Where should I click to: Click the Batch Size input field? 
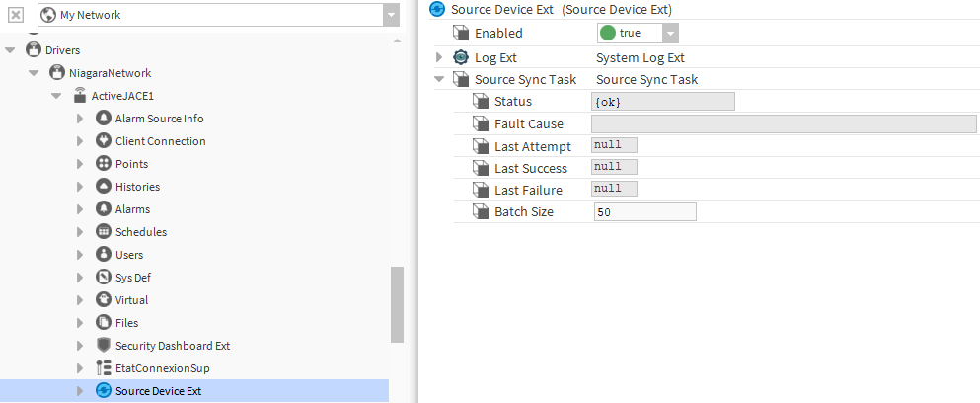click(x=644, y=212)
